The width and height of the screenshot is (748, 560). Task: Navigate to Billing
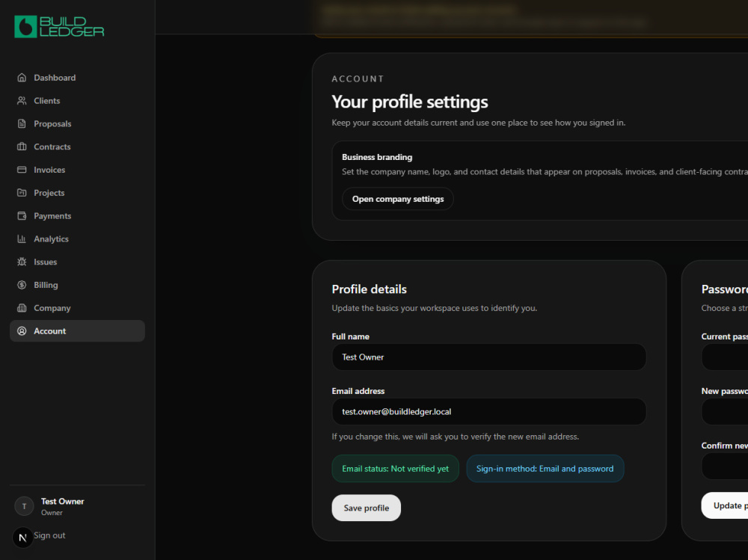point(77,285)
